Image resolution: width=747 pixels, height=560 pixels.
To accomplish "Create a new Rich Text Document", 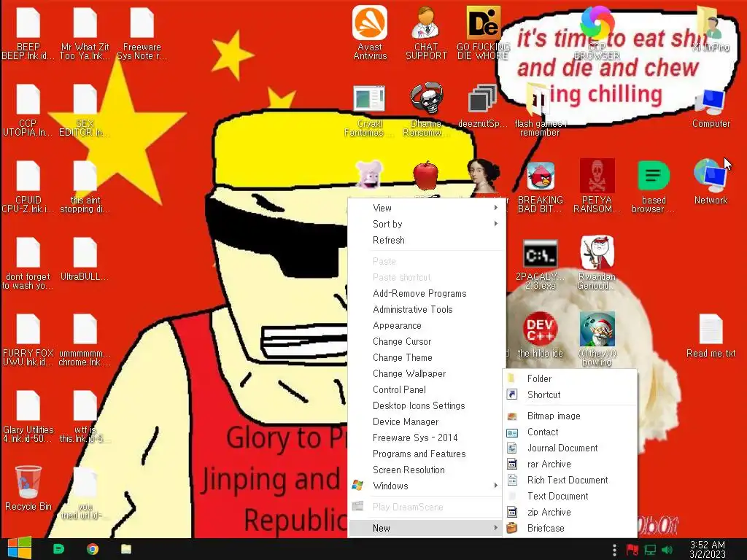I will (570, 480).
